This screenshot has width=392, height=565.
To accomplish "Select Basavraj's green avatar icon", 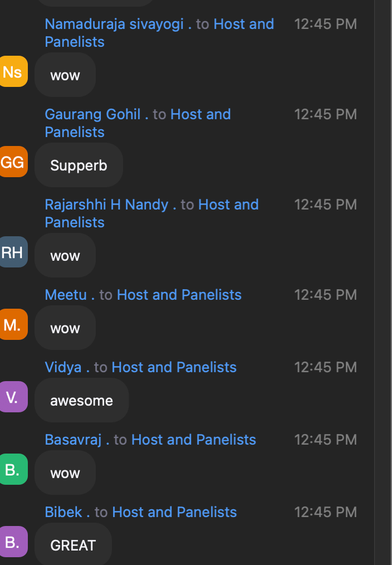I will pos(14,469).
